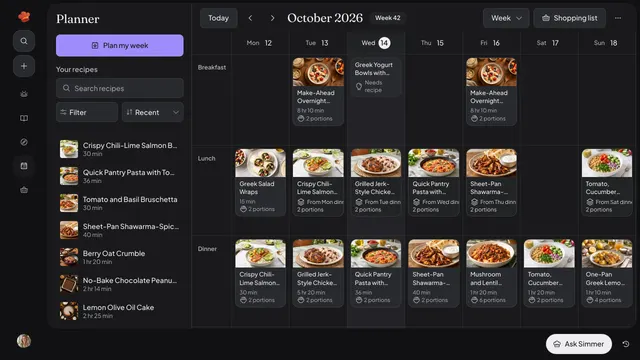Open the sidebar cooking pot icon
This screenshot has width=640, height=360.
coord(24,94)
